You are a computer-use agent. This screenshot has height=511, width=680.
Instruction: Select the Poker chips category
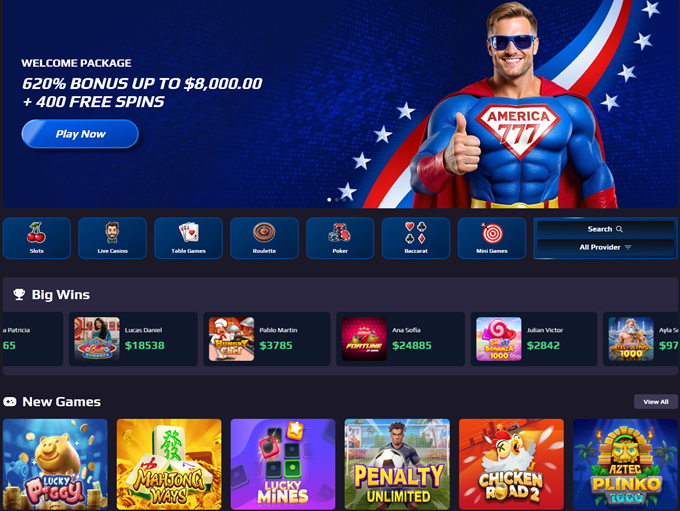tap(340, 238)
